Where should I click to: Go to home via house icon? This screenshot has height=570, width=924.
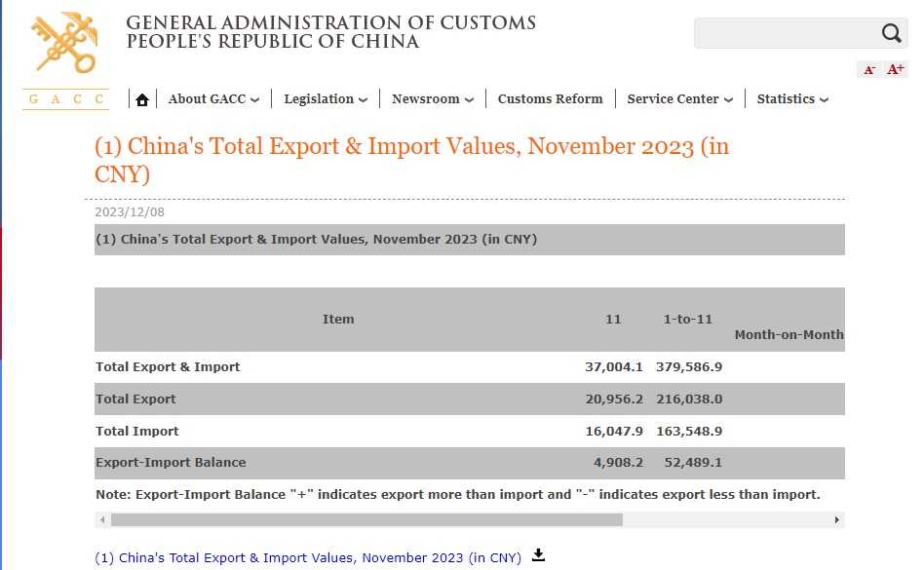[142, 99]
